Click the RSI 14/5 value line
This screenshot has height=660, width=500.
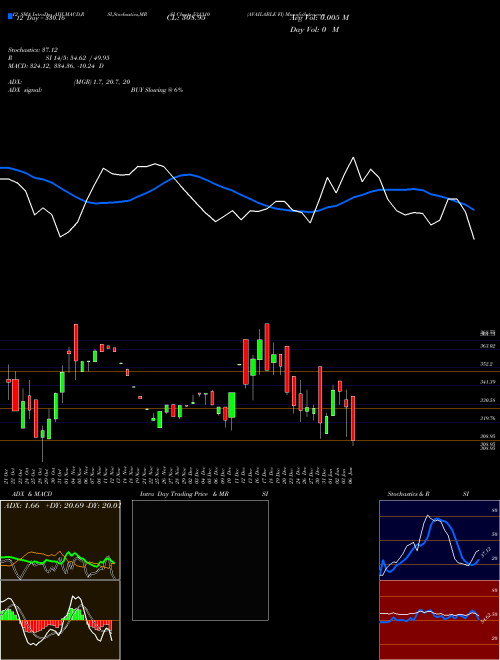pyautogui.click(x=59, y=58)
